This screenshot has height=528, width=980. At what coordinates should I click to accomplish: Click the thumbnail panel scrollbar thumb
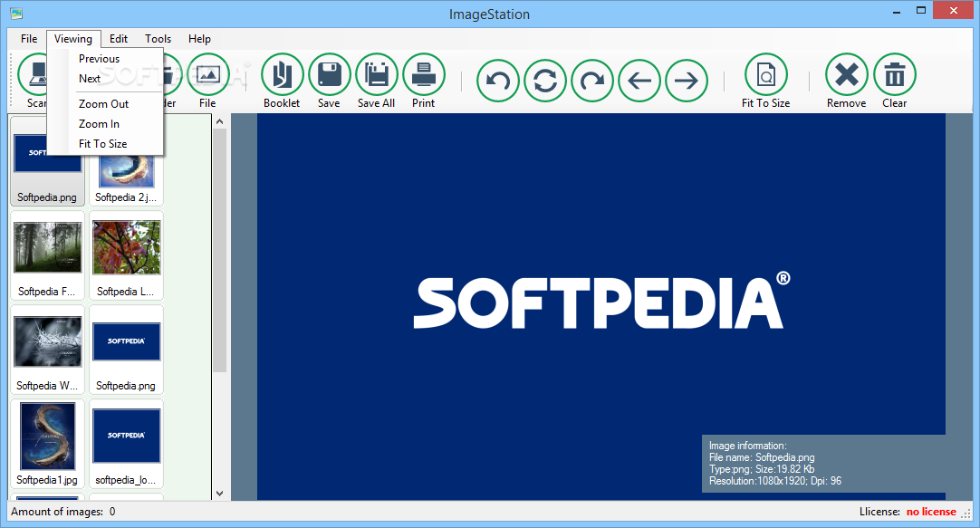(219, 251)
